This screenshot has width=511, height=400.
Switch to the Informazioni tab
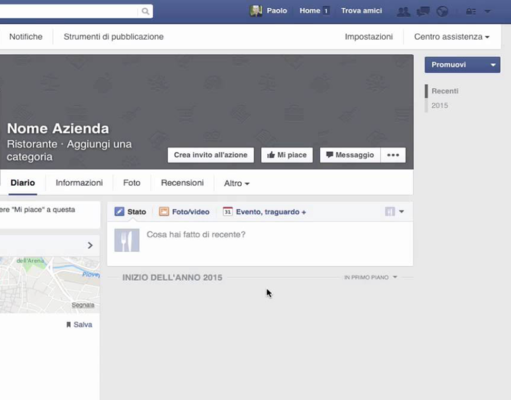79,183
